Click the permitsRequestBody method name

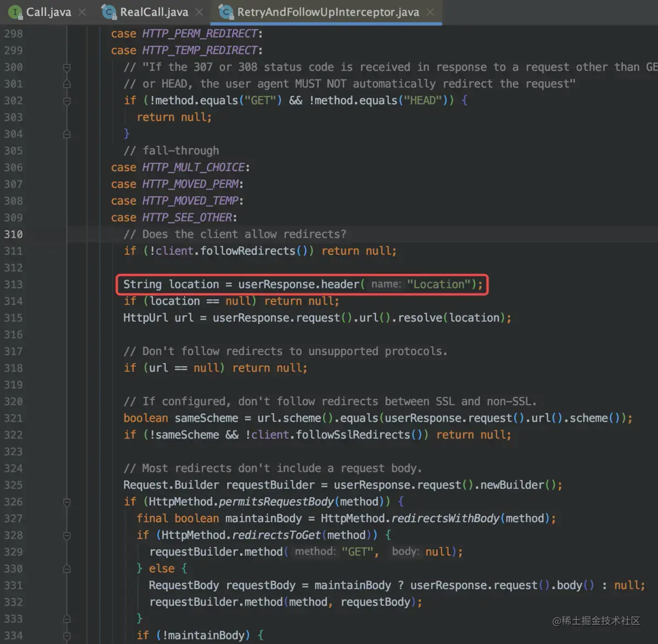coord(276,502)
